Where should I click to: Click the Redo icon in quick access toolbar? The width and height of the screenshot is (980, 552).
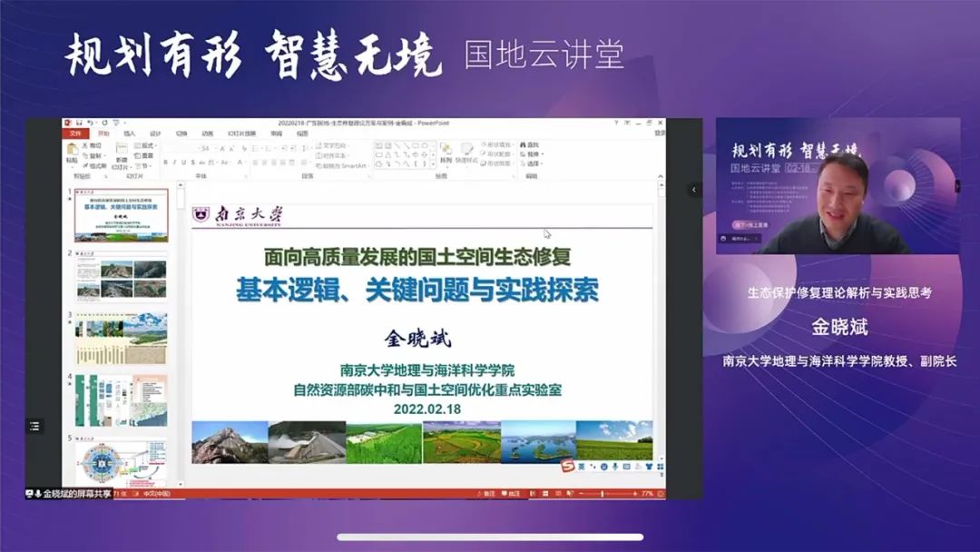[104, 123]
